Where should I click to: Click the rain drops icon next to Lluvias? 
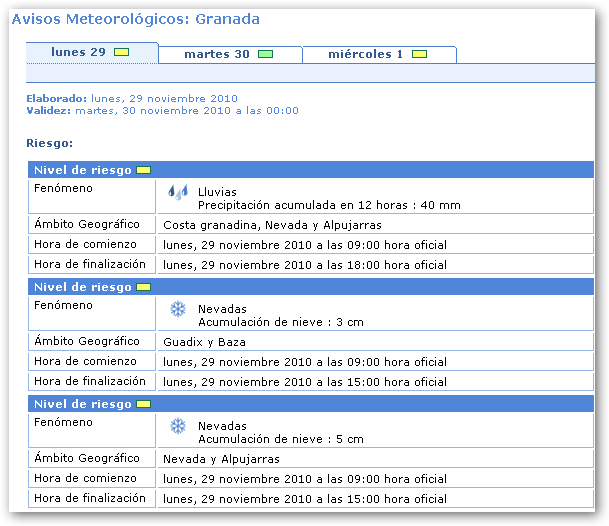177,191
